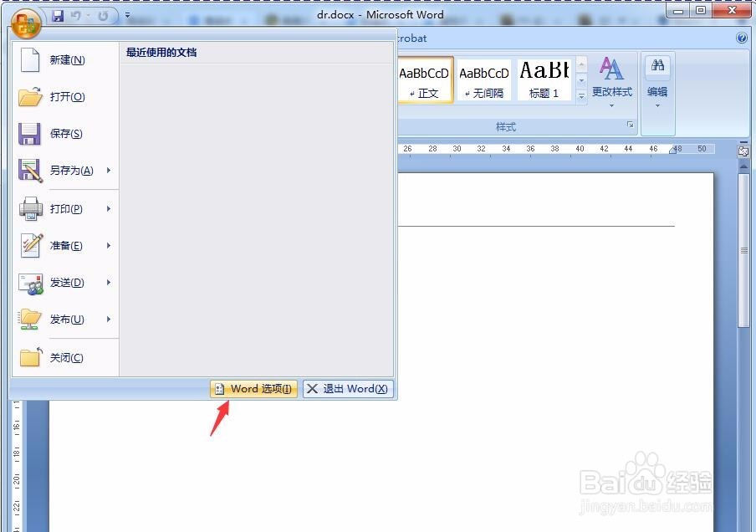
Task: Apply the 正文 style
Action: [x=425, y=80]
